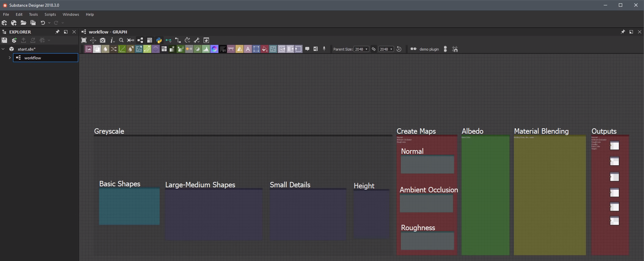
Task: Open the wrench tools dropdown
Action: 197,40
